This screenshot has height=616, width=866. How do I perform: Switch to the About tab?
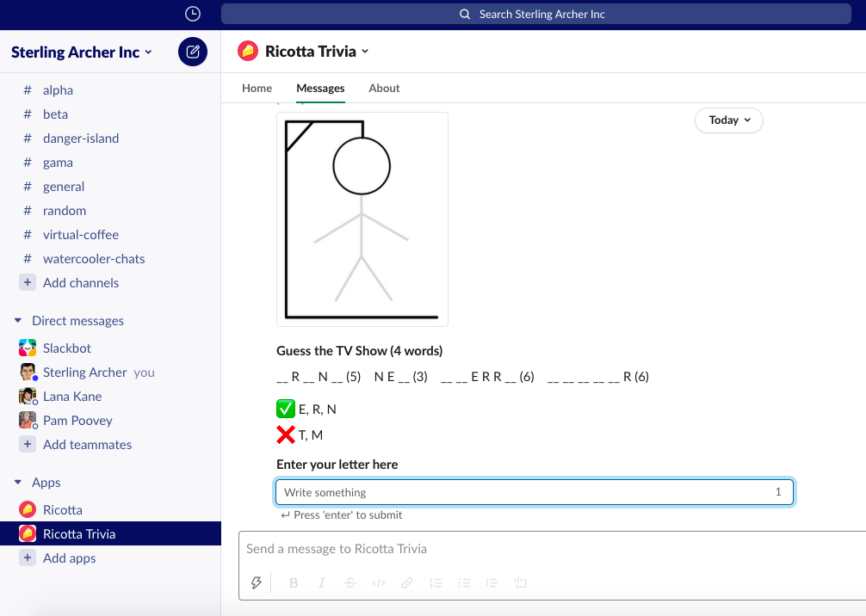pos(384,88)
